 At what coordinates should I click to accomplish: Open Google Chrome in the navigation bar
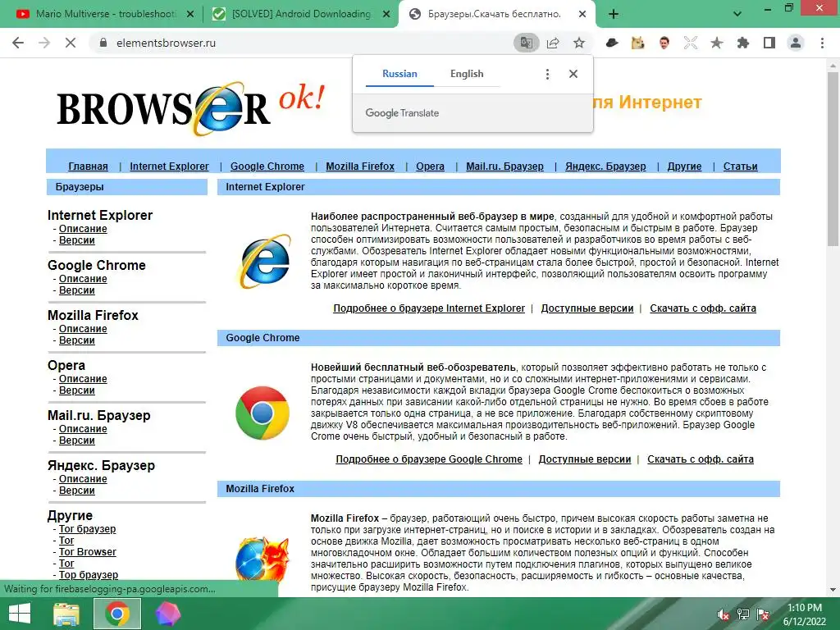(x=267, y=167)
